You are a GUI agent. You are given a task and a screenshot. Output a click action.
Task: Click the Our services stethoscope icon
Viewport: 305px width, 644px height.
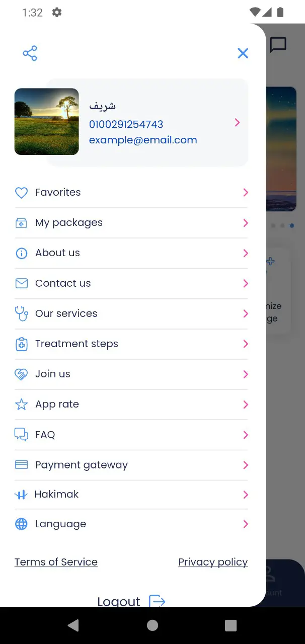(21, 313)
